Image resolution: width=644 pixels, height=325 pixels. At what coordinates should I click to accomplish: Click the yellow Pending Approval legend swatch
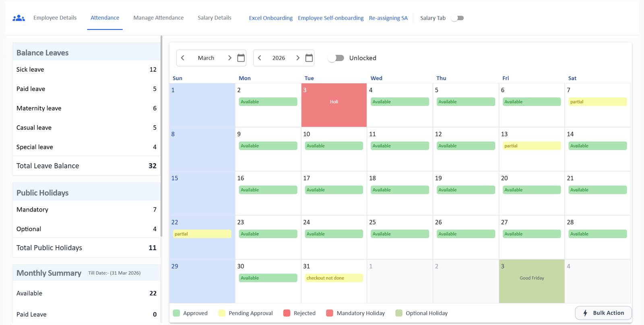click(x=222, y=313)
